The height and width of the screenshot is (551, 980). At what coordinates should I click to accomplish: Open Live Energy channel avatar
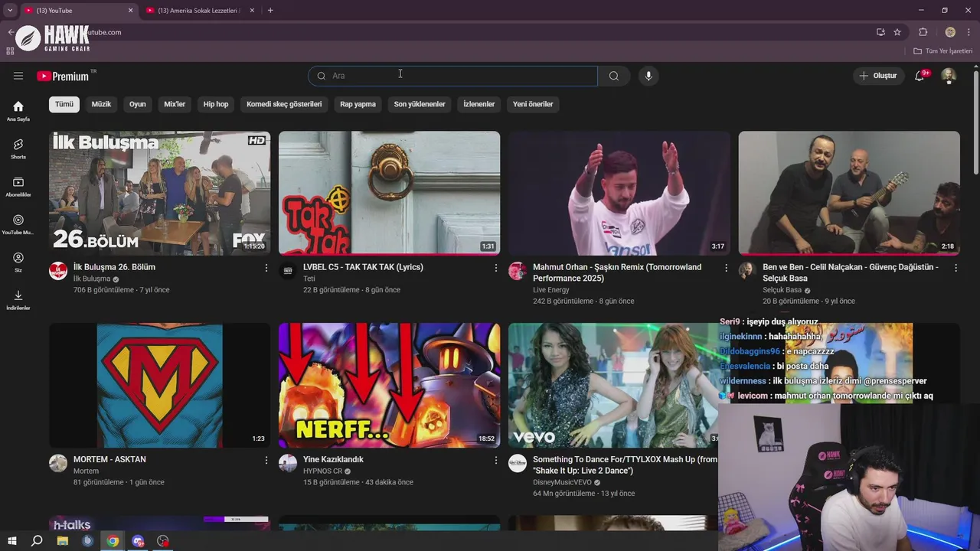(x=518, y=271)
